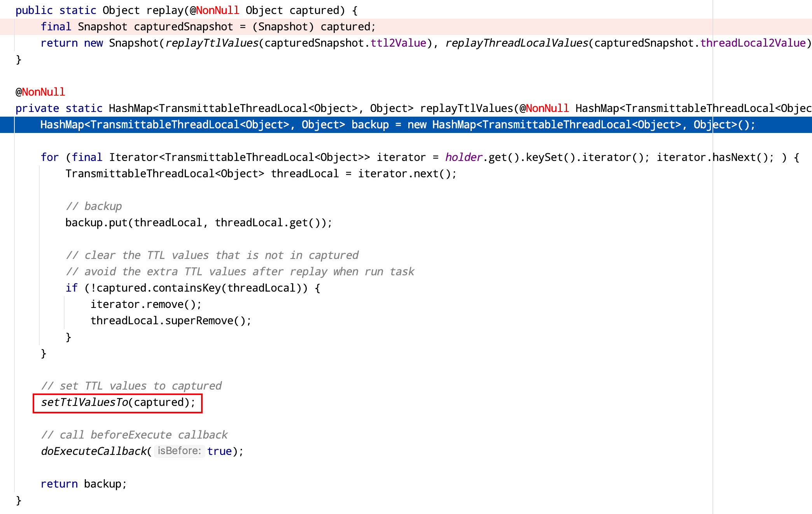812x514 pixels.
Task: Click comment 'call beforeExecute callback'
Action: tap(134, 435)
